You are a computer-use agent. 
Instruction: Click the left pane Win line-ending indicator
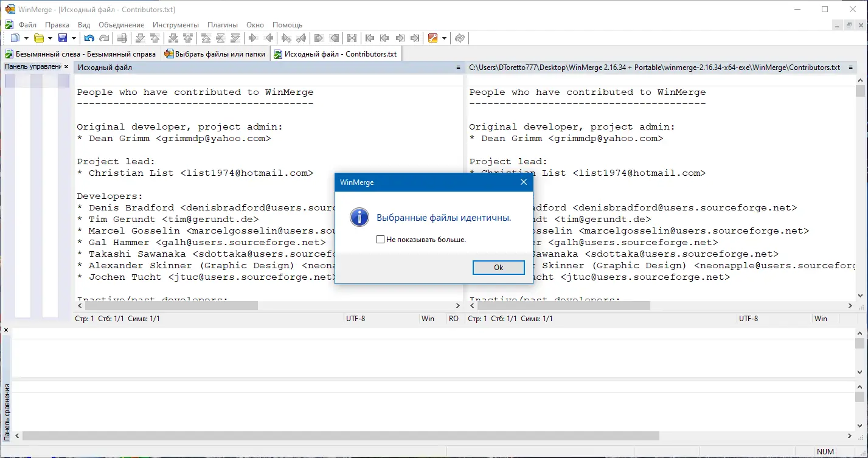click(428, 319)
